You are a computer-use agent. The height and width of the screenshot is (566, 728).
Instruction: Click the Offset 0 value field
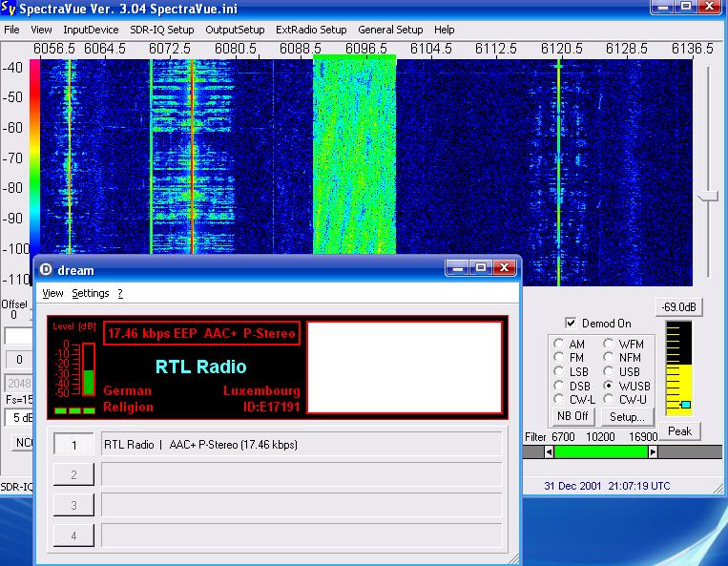(14, 315)
